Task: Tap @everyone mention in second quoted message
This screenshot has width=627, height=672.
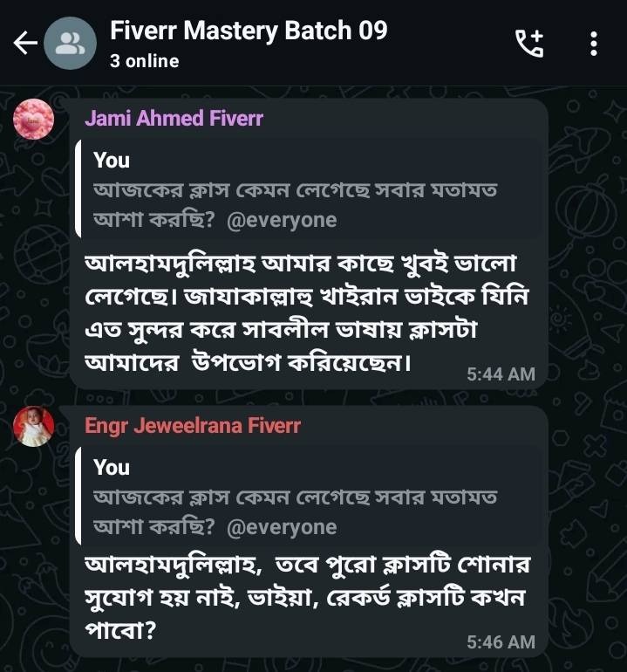Action: pos(282,527)
